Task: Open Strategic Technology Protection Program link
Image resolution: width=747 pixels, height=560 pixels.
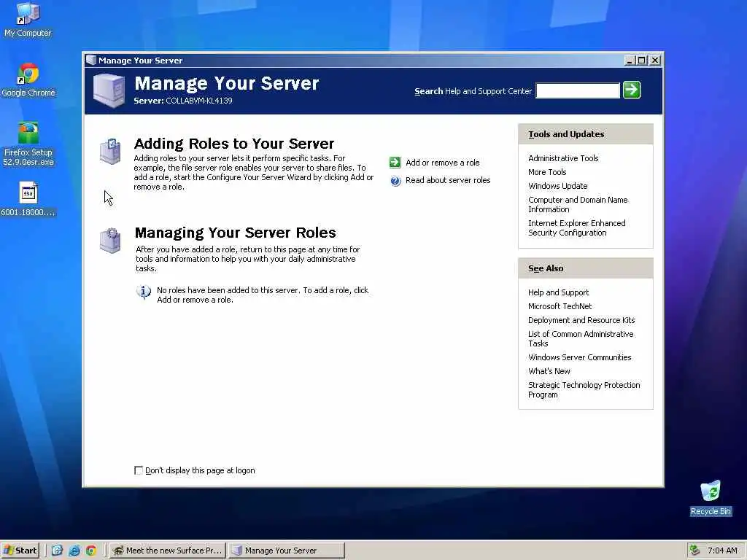Action: [584, 389]
